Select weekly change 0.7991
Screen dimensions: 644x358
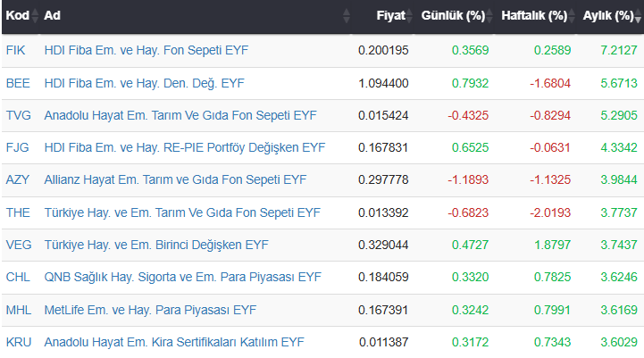click(552, 310)
